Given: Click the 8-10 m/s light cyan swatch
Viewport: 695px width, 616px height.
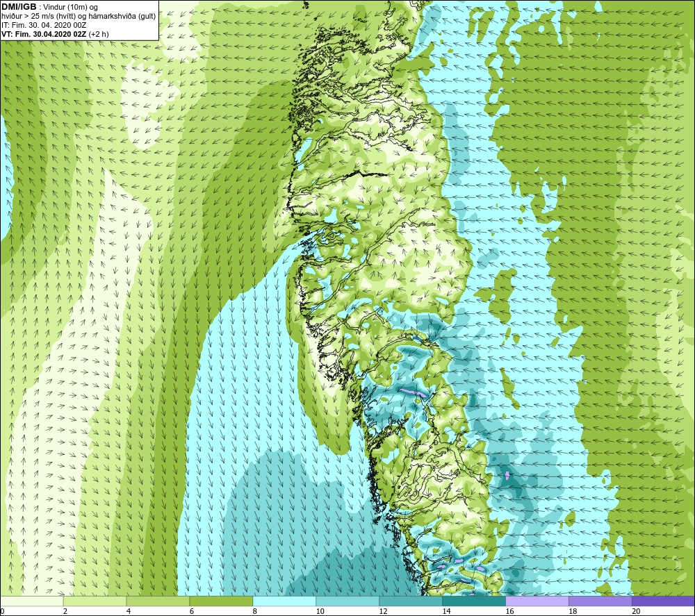Looking at the screenshot, I should (x=284, y=601).
